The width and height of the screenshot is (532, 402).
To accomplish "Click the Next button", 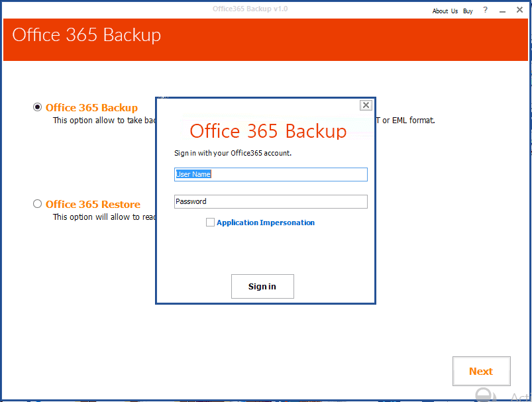I will pos(481,371).
